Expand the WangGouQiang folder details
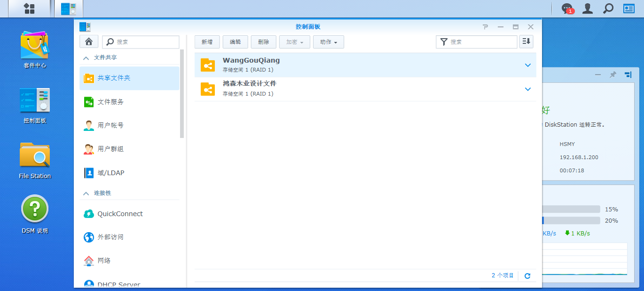This screenshot has height=291, width=644. [527, 65]
